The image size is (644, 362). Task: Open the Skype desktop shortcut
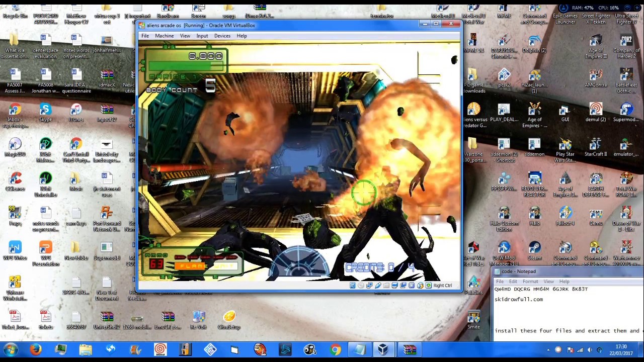click(45, 113)
